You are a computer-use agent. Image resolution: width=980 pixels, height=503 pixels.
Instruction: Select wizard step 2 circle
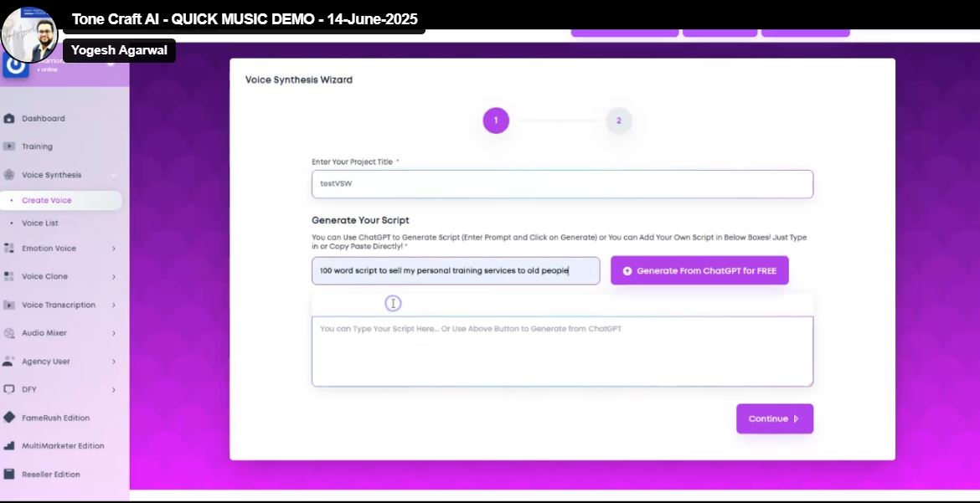pyautogui.click(x=619, y=121)
